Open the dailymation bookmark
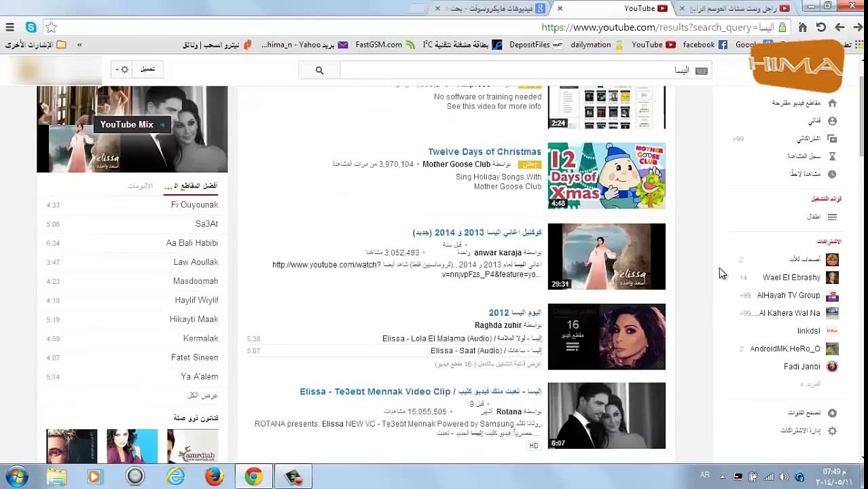The height and width of the screenshot is (489, 868). (x=596, y=45)
